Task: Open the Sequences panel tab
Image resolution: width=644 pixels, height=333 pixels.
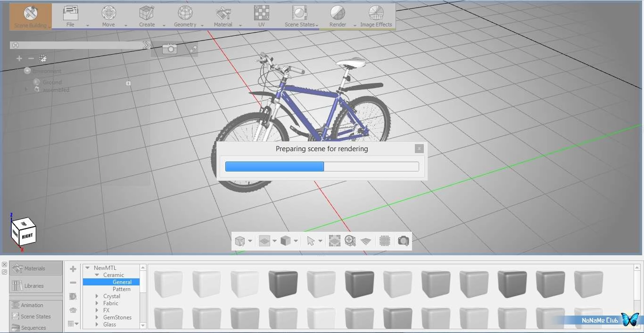Action: pos(36,328)
